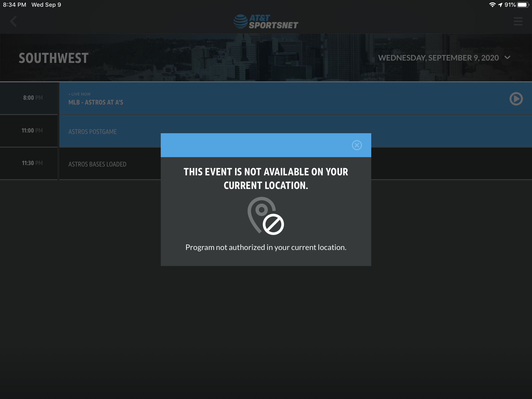Tap the status bar clock
This screenshot has height=399, width=532.
14,5
